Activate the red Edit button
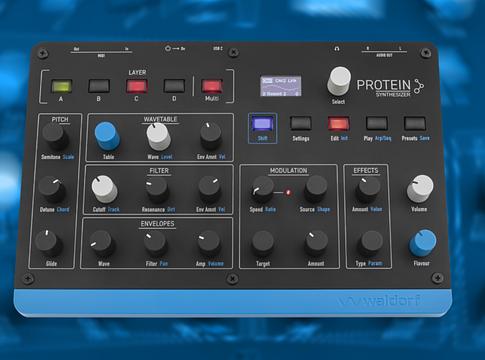 [x=339, y=123]
